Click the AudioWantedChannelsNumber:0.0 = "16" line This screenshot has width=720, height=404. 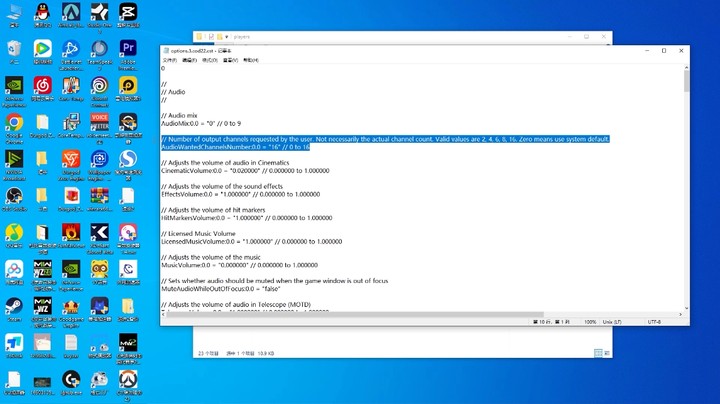click(x=236, y=147)
